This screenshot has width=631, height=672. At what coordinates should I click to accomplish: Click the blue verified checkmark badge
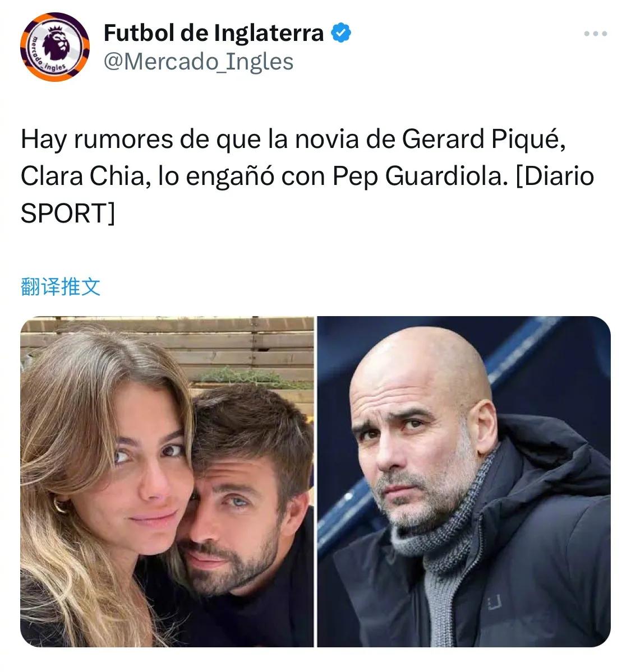[342, 33]
